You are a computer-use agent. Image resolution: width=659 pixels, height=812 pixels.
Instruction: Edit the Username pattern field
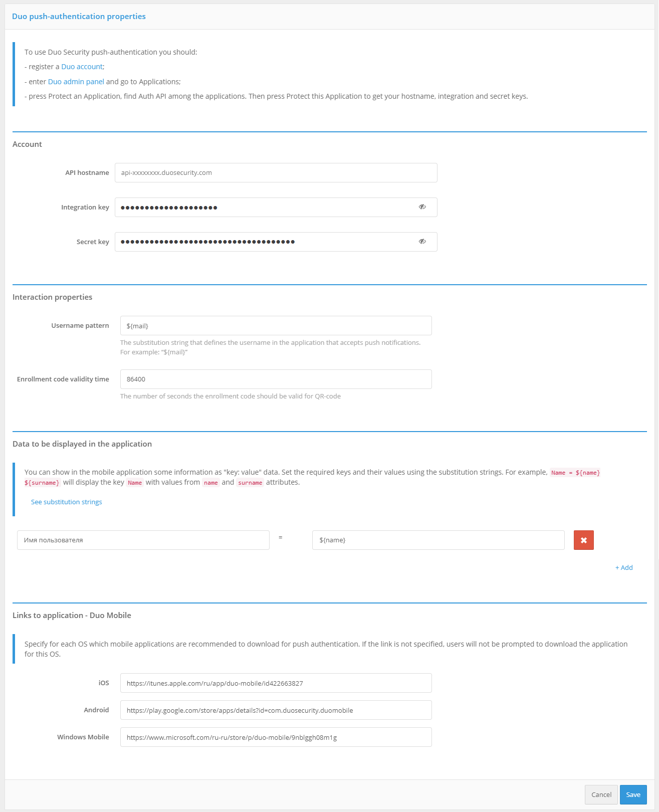pyautogui.click(x=276, y=326)
